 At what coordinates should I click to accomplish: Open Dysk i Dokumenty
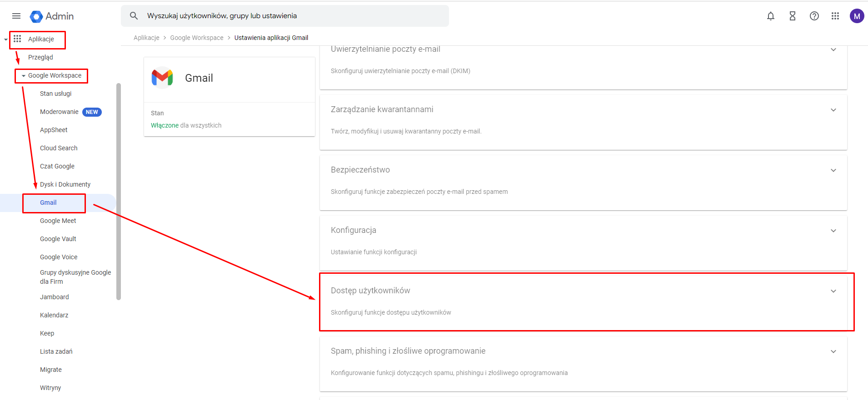coord(65,184)
